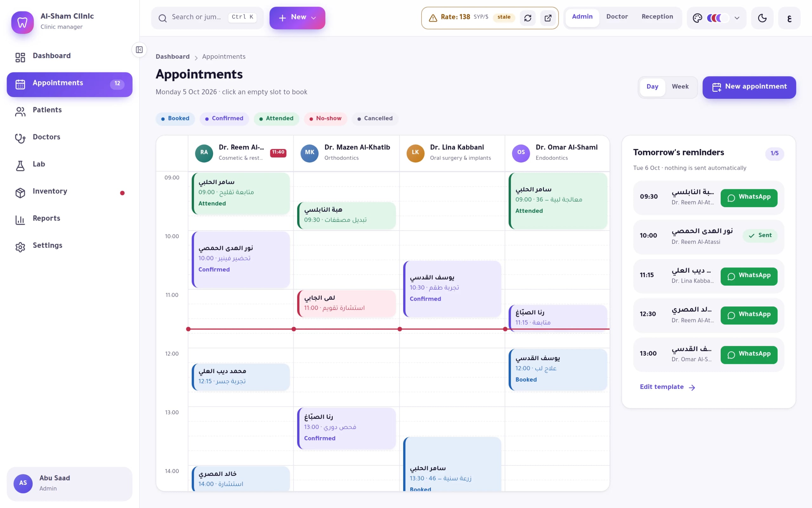Open Reports in the sidebar

69,219
